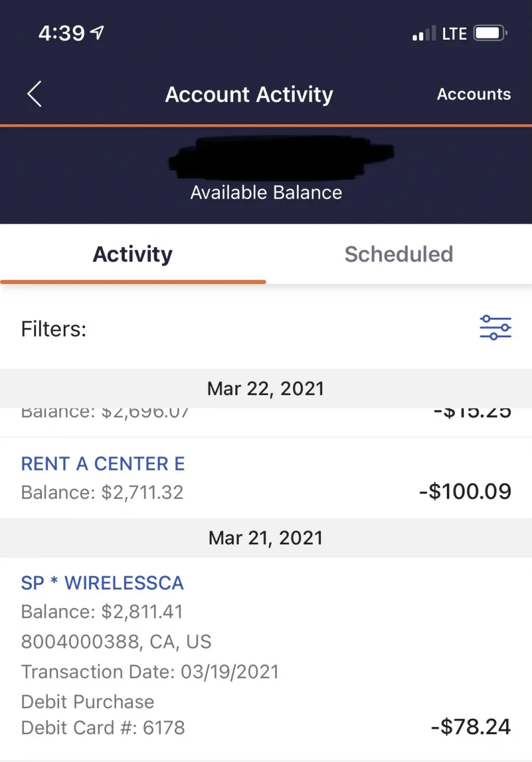Tap the cellular signal bars icon
This screenshot has width=532, height=762.
(x=424, y=34)
